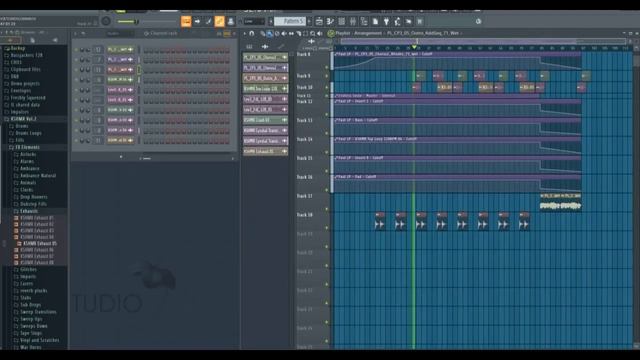Open the Channel rack from main toolbar
This screenshot has width=640, height=360.
(342, 21)
